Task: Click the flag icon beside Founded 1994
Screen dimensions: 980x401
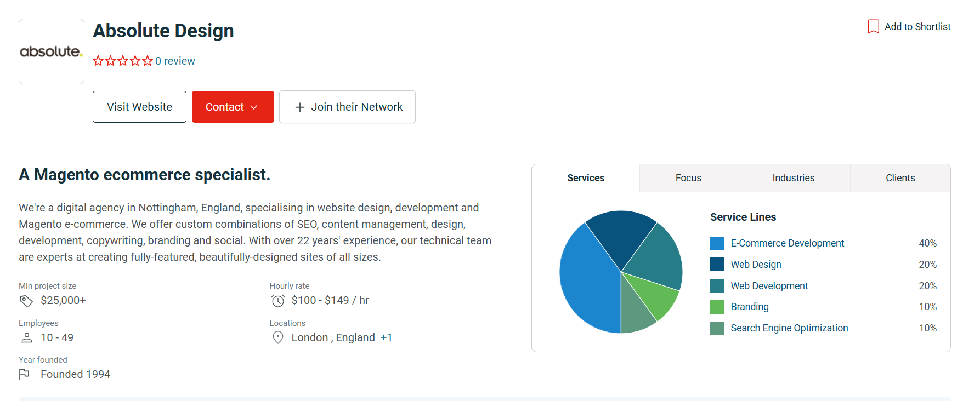Action: coord(24,375)
